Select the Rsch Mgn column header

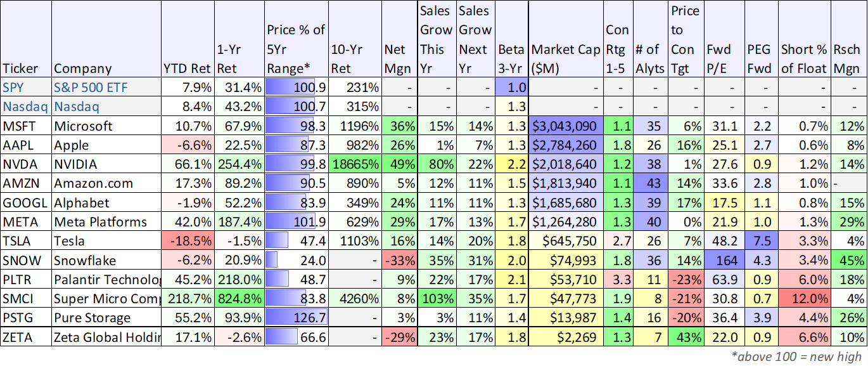click(x=848, y=39)
